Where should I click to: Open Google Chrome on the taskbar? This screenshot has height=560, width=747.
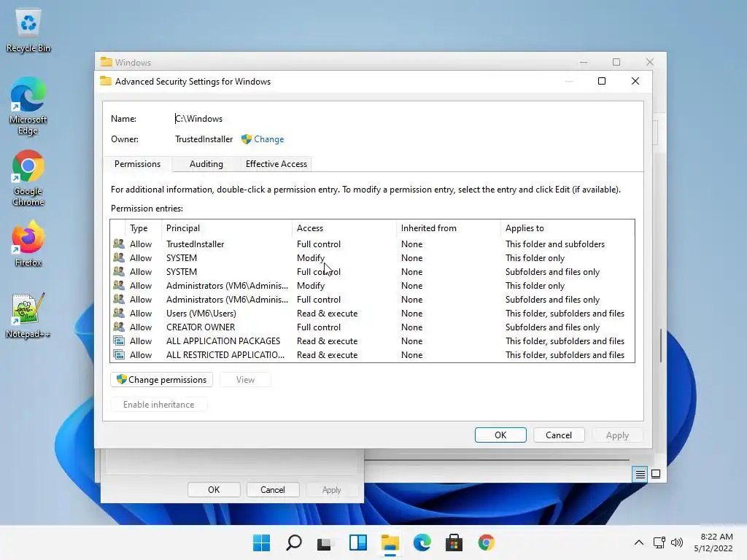pyautogui.click(x=487, y=542)
